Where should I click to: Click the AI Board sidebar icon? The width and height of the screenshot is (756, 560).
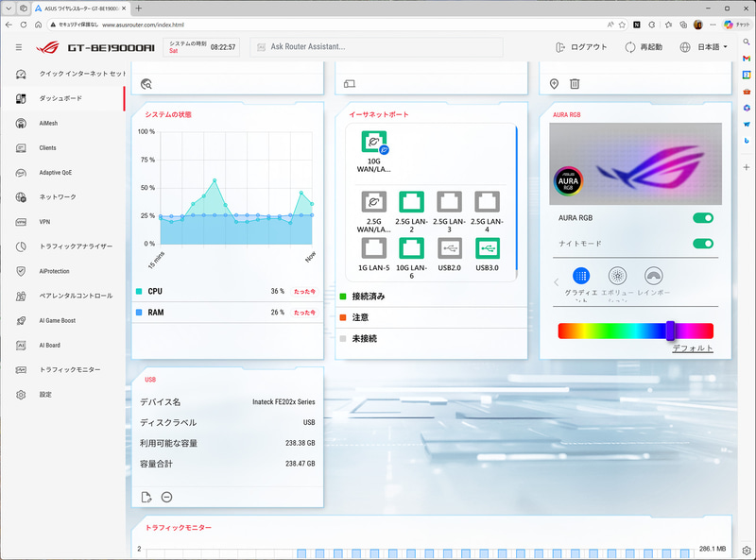21,345
